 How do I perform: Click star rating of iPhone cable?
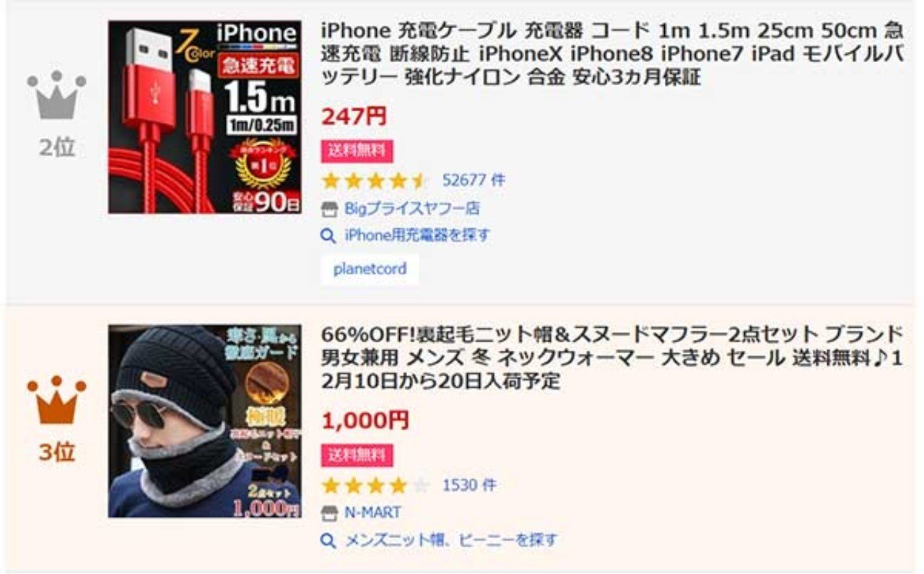[x=375, y=181]
